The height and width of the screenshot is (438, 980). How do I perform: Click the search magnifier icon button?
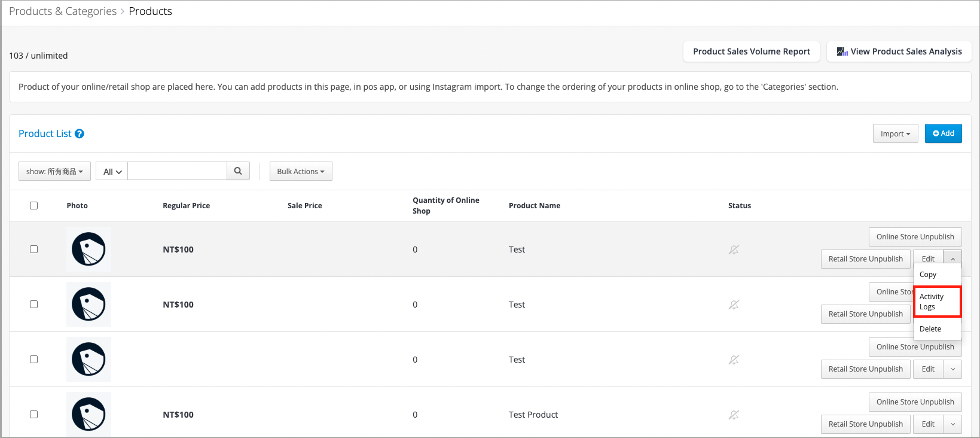(238, 171)
